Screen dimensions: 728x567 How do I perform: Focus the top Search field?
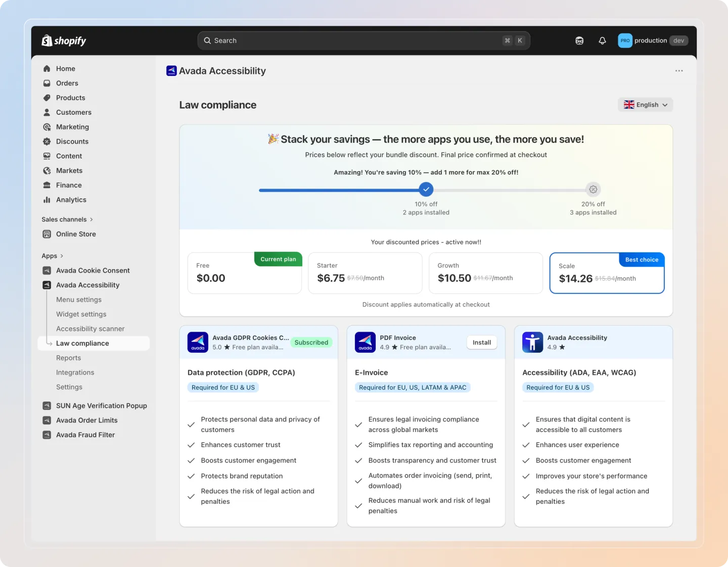point(363,40)
